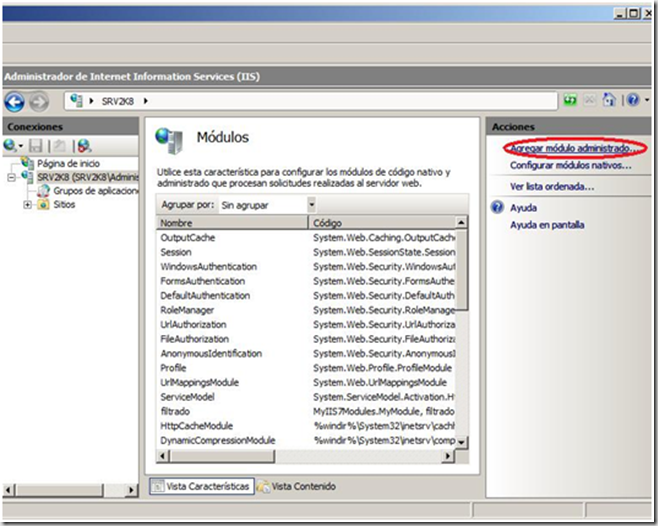
Task: Click module list scroll down arrow
Action: pyautogui.click(x=461, y=442)
